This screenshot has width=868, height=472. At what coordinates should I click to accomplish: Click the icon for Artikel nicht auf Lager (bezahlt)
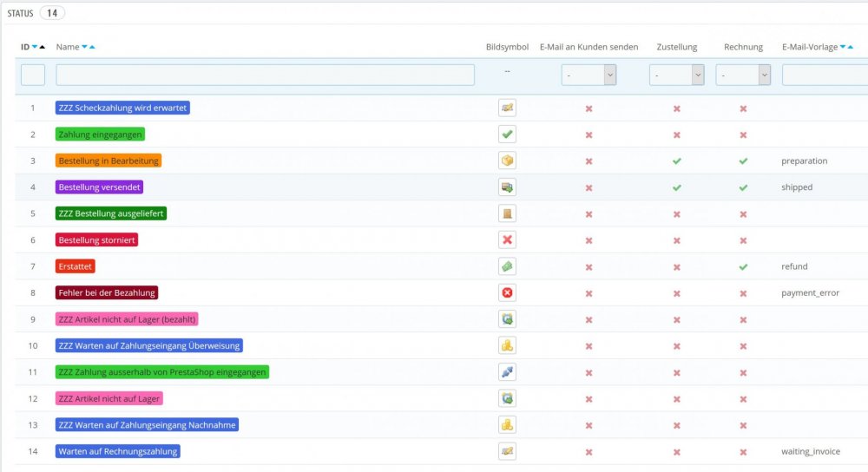[507, 319]
